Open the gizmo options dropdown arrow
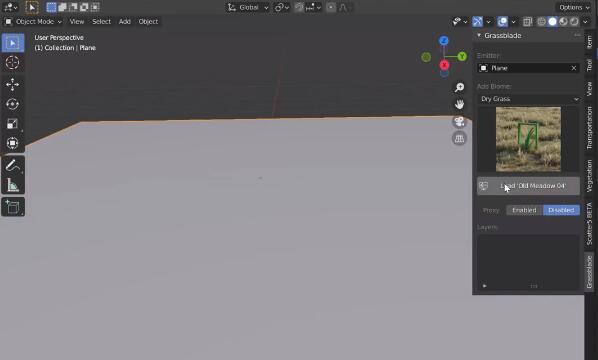The height and width of the screenshot is (360, 598). pyautogui.click(x=489, y=22)
